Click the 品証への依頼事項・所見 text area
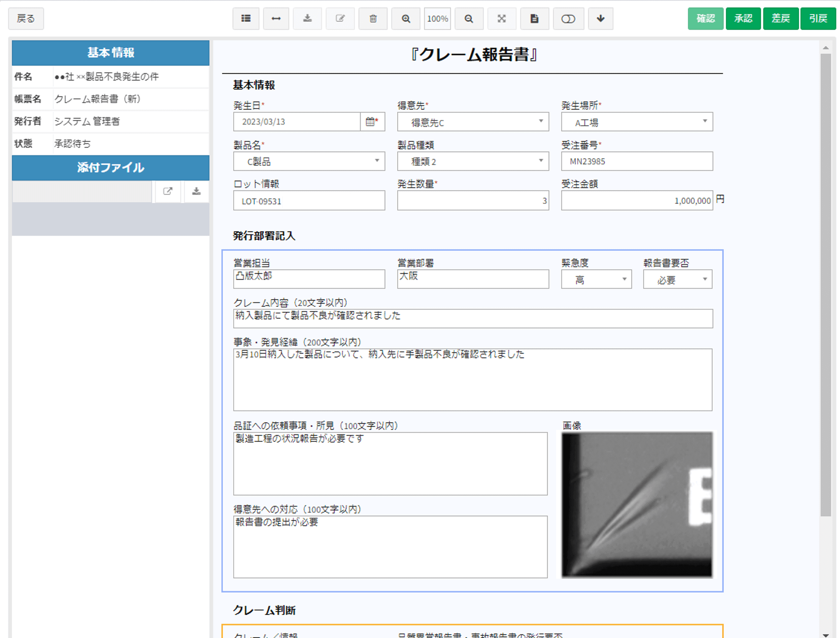The width and height of the screenshot is (840, 638). click(x=391, y=464)
